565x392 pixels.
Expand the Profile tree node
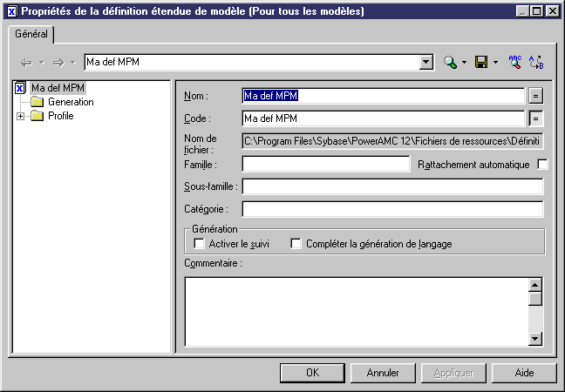21,116
